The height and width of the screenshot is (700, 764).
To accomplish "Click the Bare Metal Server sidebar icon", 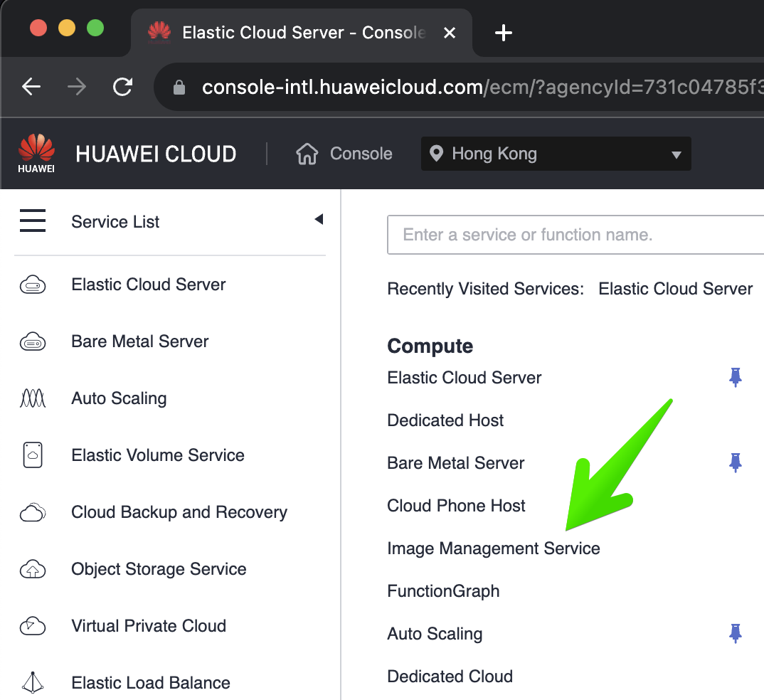I will pos(33,341).
